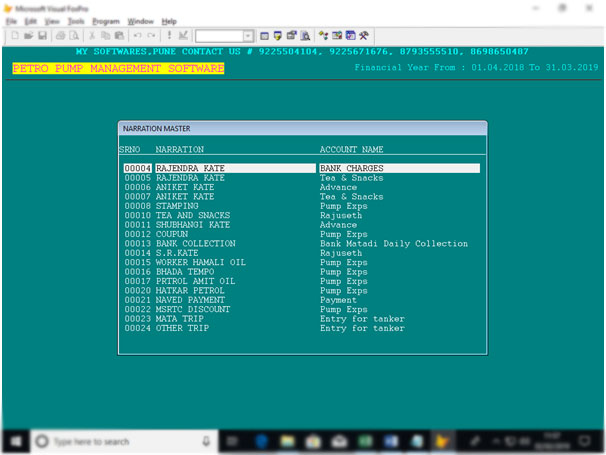Launch Microsoft Edge from the taskbar
The height and width of the screenshot is (455, 606).
tap(262, 441)
